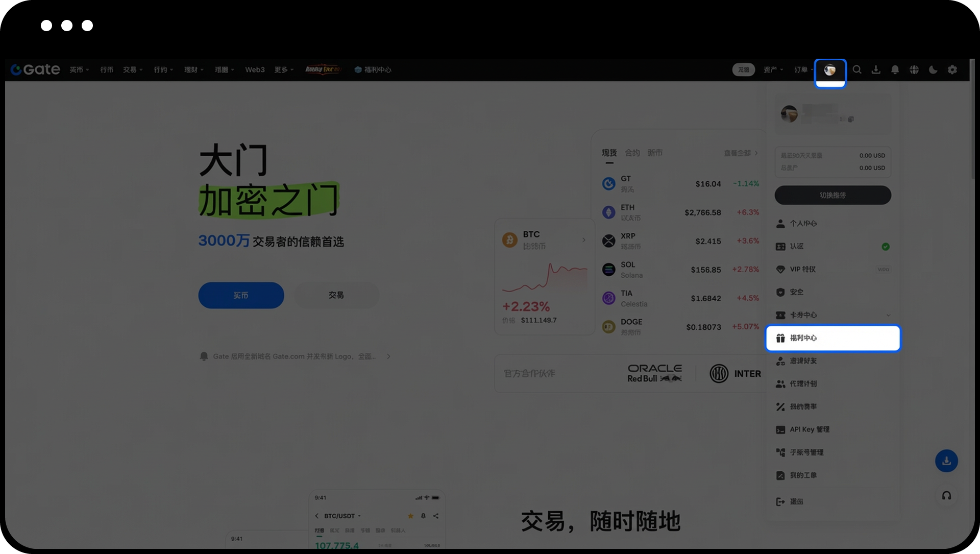Open the search magnifier icon

(857, 70)
